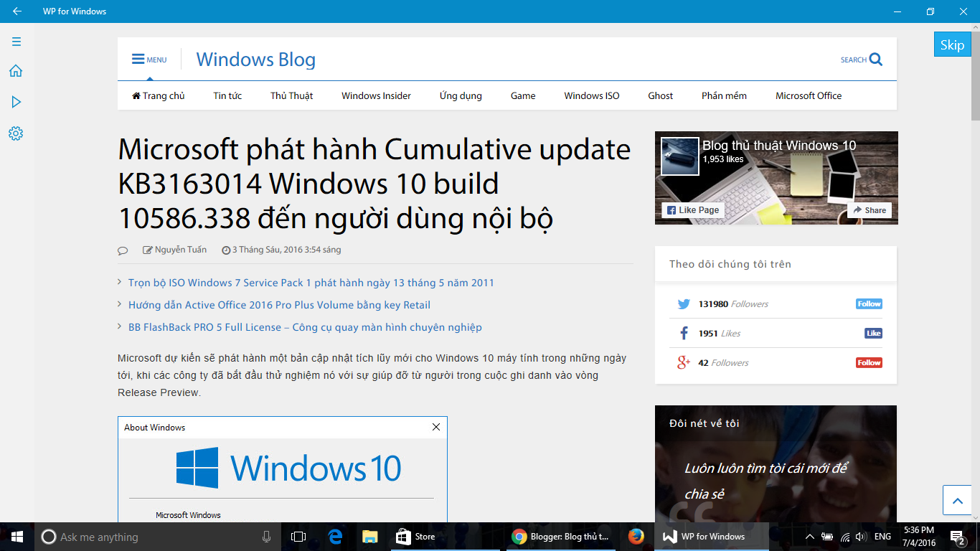The height and width of the screenshot is (551, 980).
Task: Open Ứng dụng menu item
Action: click(x=461, y=95)
